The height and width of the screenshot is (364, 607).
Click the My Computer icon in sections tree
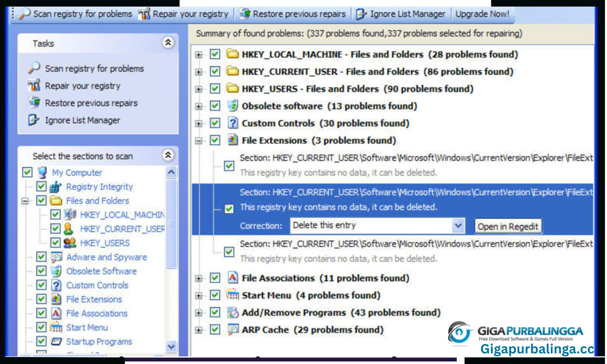[42, 172]
